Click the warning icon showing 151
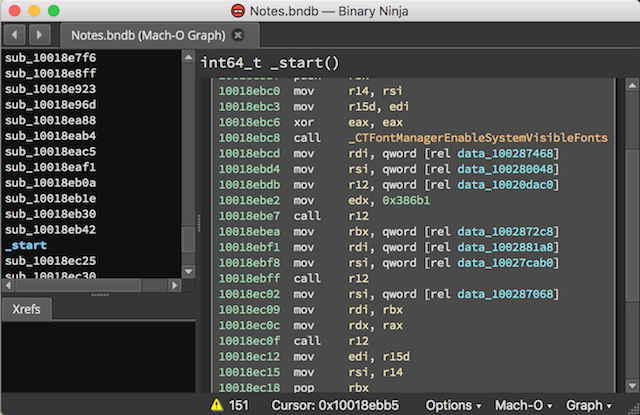 [x=216, y=405]
